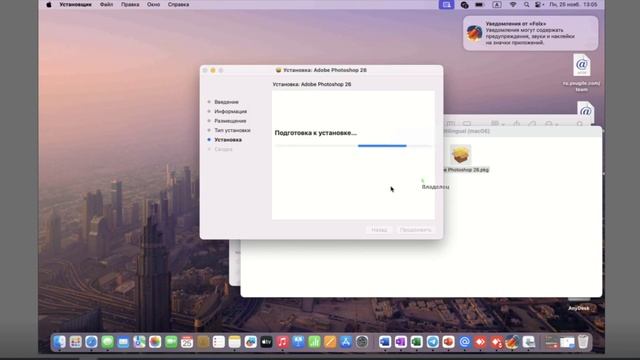Click the 'Подготовка к установке...' status text
The height and width of the screenshot is (360, 640).
click(x=316, y=133)
